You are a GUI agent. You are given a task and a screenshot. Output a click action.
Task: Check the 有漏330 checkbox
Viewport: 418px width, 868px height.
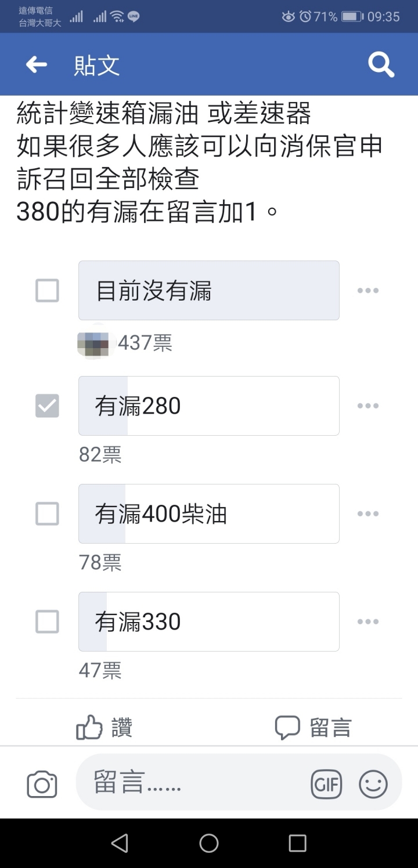[x=48, y=621]
